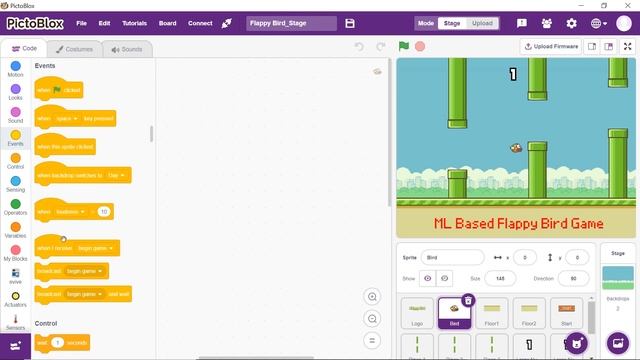
Task: Open broadcast and wait message dropdown
Action: click(x=84, y=294)
